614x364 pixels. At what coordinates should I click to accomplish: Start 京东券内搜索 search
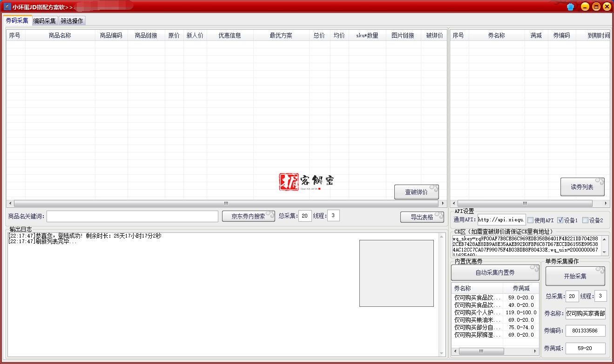pos(248,216)
